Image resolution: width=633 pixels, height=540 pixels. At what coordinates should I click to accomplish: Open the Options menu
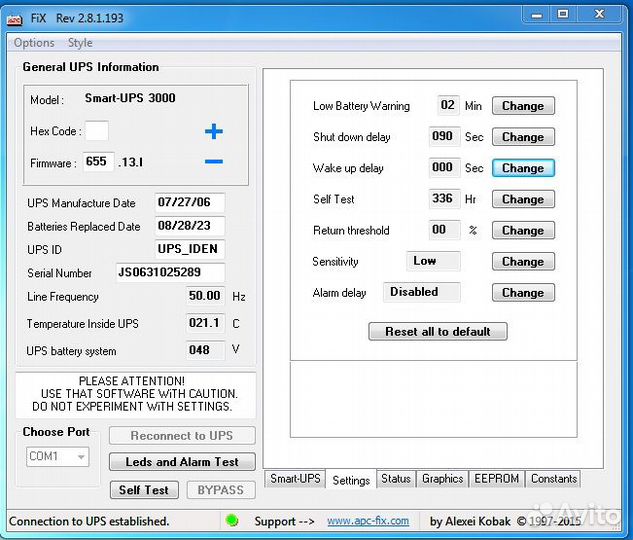(x=34, y=43)
